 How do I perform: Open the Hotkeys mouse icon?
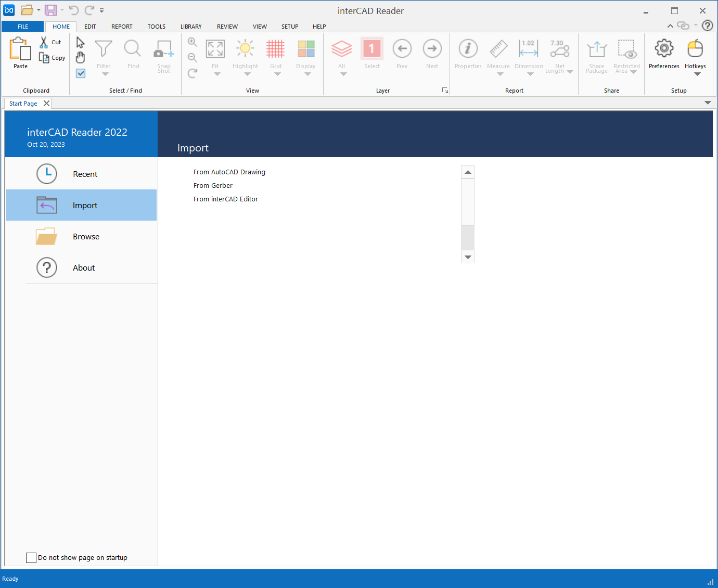[695, 49]
